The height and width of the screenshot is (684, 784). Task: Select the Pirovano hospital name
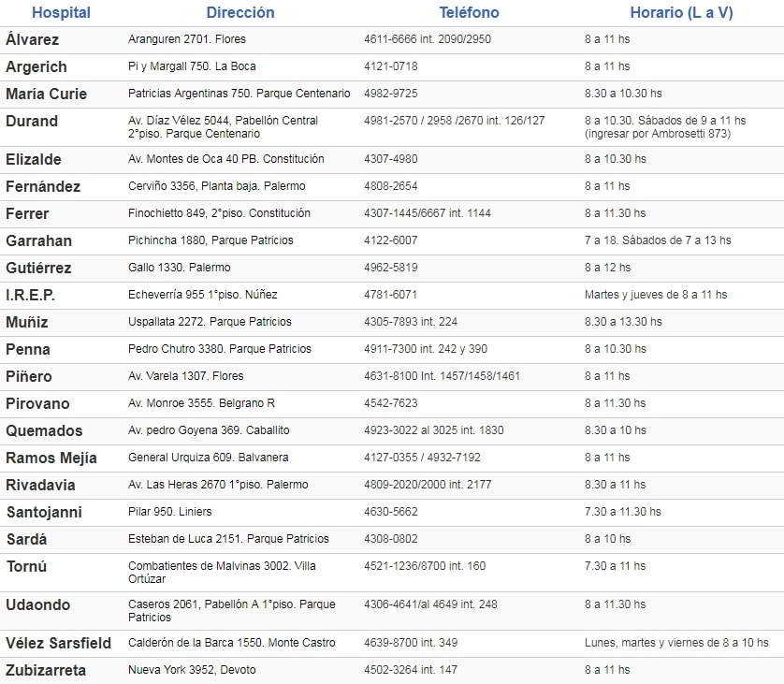coord(37,403)
